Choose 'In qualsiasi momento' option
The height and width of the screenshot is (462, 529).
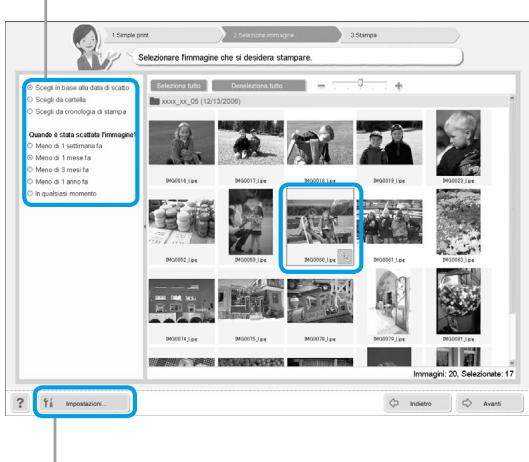point(62,193)
